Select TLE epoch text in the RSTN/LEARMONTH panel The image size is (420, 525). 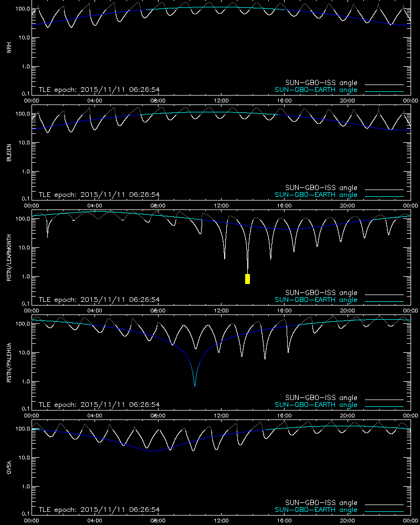click(99, 300)
